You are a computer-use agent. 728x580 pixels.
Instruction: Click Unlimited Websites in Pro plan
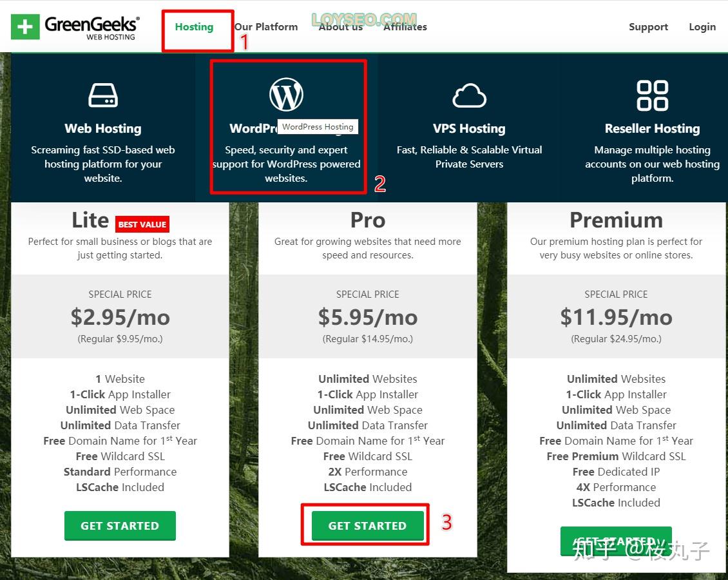pos(368,379)
